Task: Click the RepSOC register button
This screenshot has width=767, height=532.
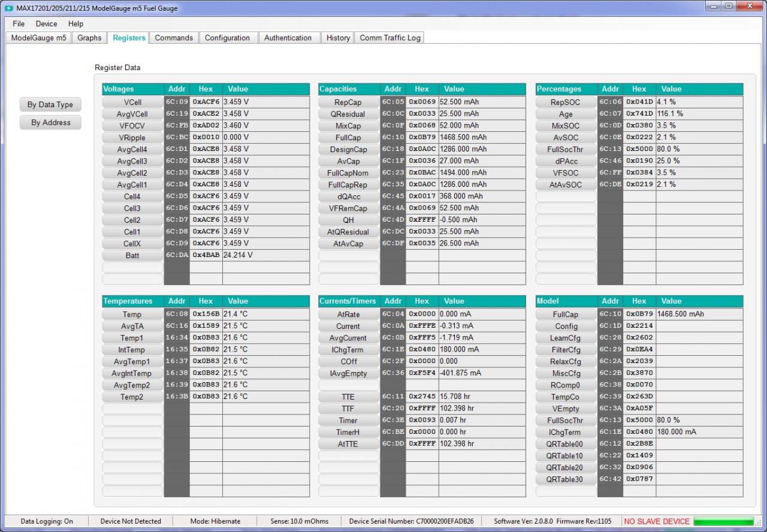Action: point(566,102)
